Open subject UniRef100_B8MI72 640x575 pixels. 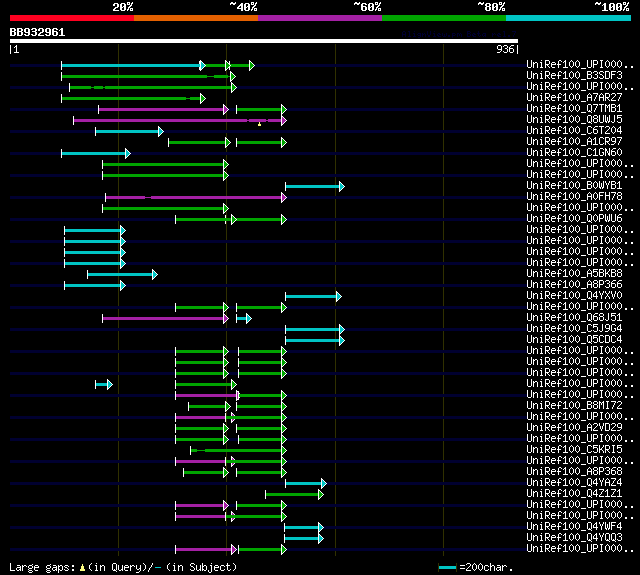coord(574,406)
